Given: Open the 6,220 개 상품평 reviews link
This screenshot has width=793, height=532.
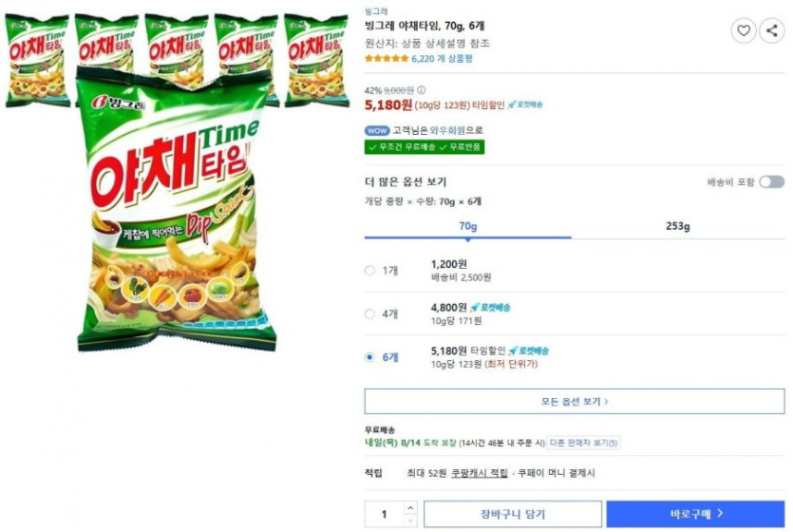Looking at the screenshot, I should [442, 58].
